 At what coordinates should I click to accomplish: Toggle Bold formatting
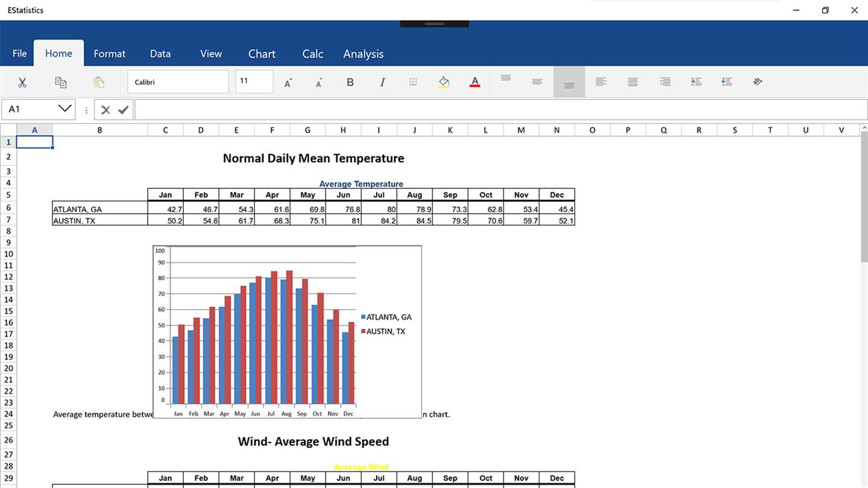[x=350, y=82]
